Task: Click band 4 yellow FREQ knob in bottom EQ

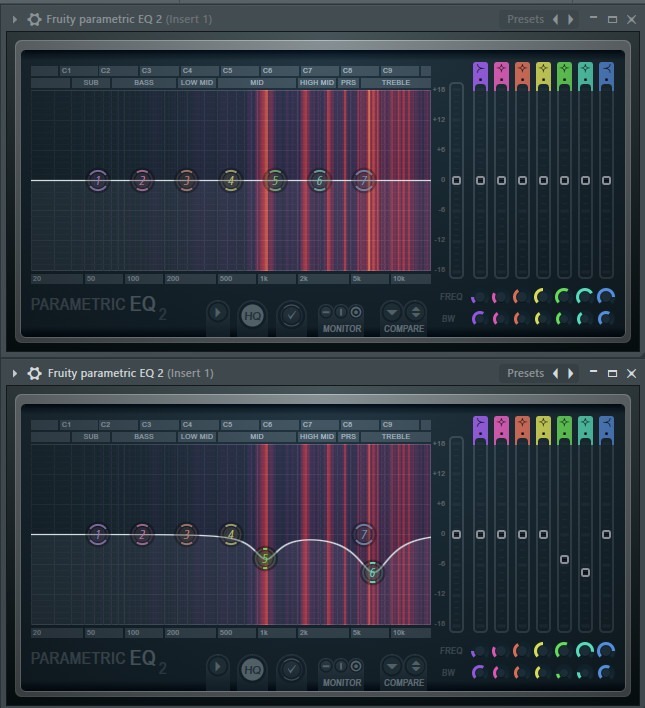Action: [x=542, y=651]
